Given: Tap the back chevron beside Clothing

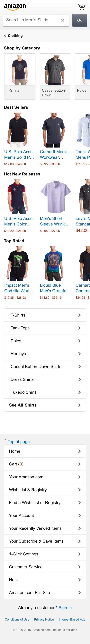Looking at the screenshot, I should click(4, 35).
